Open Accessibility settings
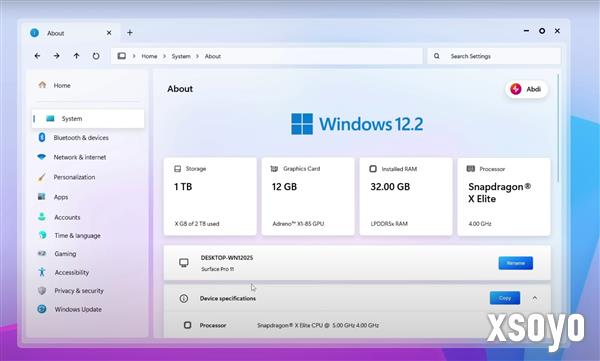Viewport: 600px width, 361px height. (x=88, y=272)
